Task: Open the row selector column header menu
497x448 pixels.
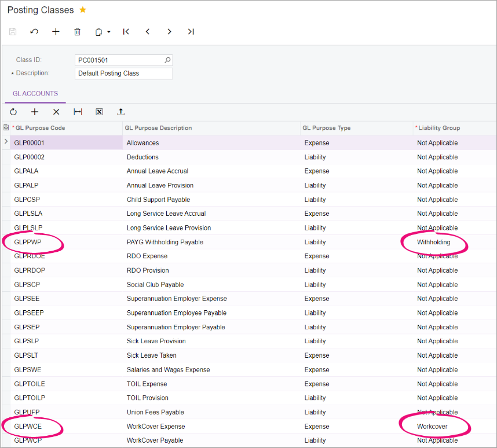Action: tap(5, 128)
